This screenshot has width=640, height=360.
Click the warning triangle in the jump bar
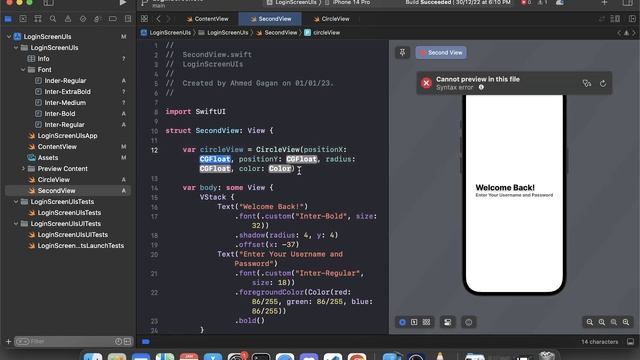point(627,33)
